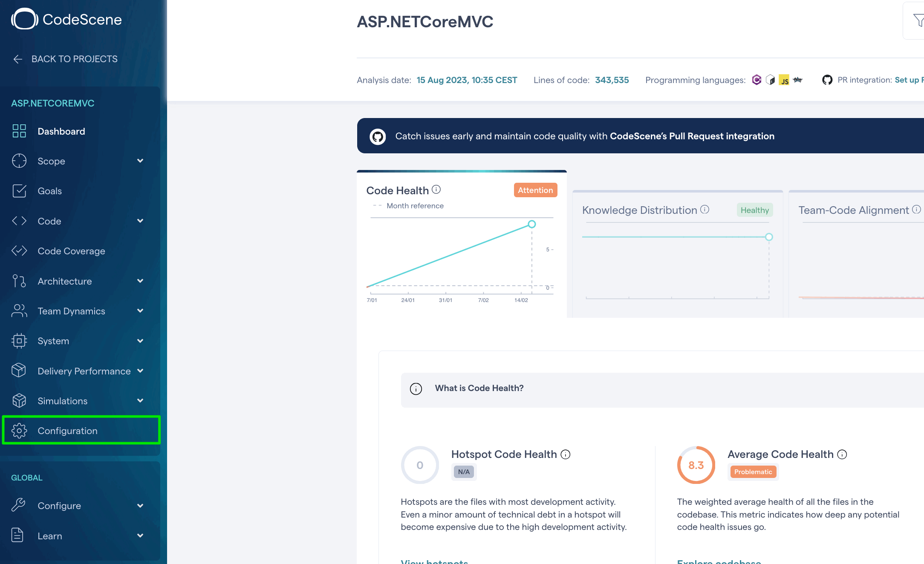Image resolution: width=924 pixels, height=564 pixels.
Task: Click the GitHub icon in the pull request banner
Action: point(378,136)
